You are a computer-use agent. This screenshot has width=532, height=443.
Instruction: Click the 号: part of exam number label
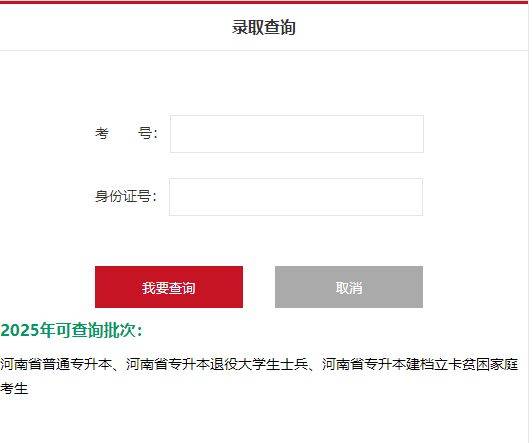coord(148,133)
